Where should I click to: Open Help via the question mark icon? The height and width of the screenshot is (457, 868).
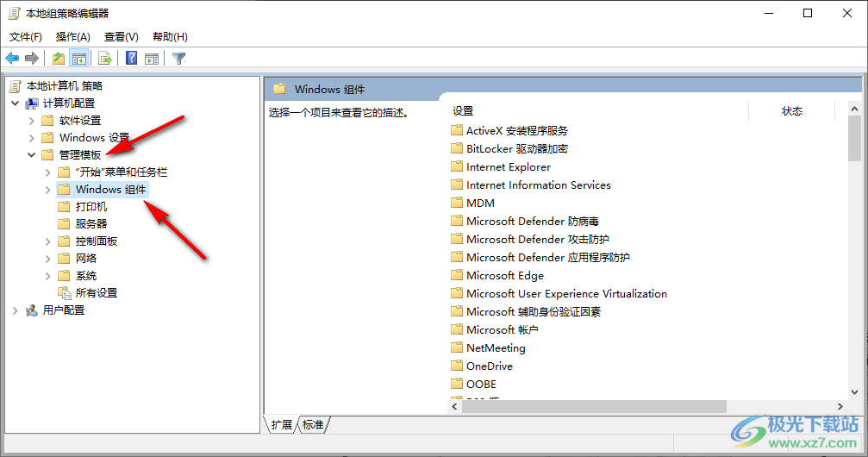[x=132, y=59]
